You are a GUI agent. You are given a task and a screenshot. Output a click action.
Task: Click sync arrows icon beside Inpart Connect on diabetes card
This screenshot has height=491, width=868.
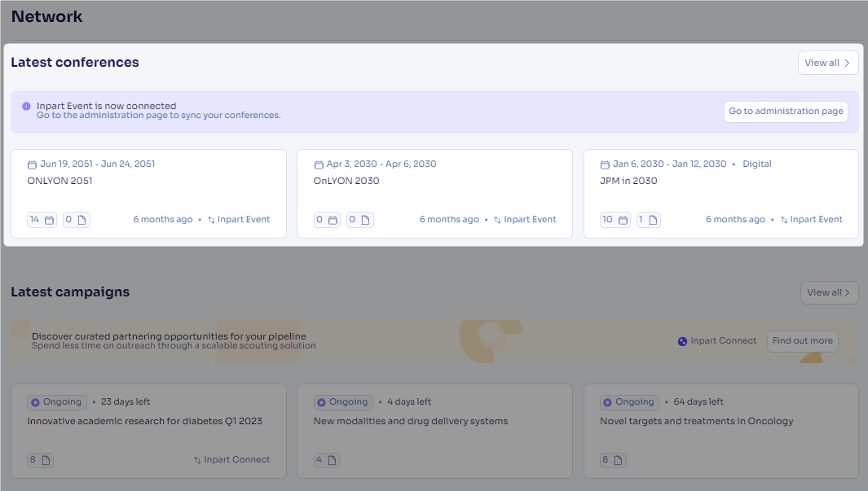[x=197, y=460]
